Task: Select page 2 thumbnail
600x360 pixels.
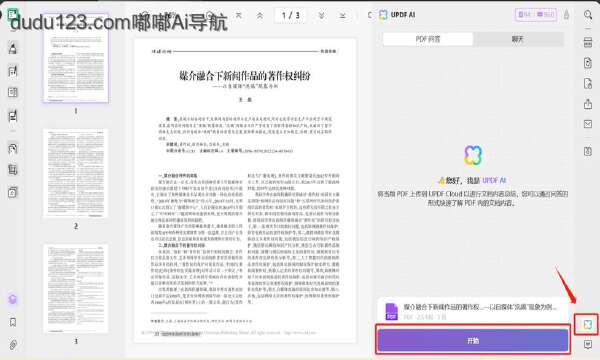Action: pos(75,173)
